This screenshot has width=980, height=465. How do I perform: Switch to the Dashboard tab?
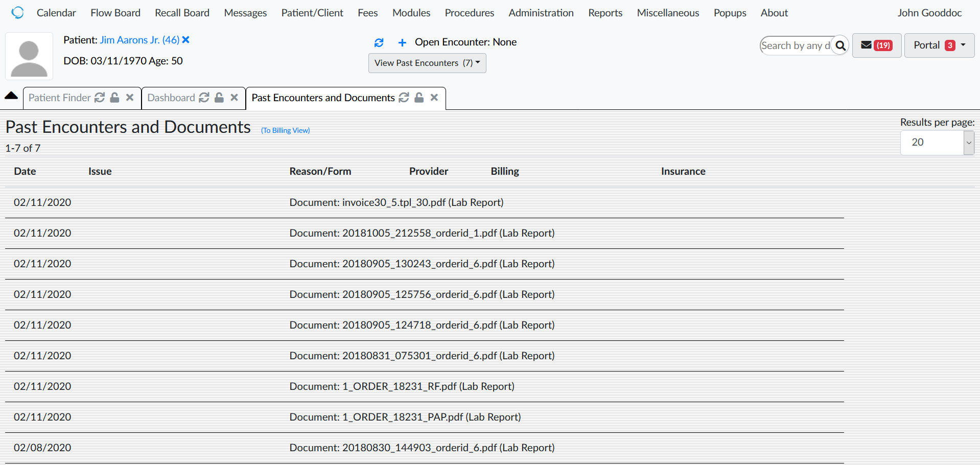point(171,97)
